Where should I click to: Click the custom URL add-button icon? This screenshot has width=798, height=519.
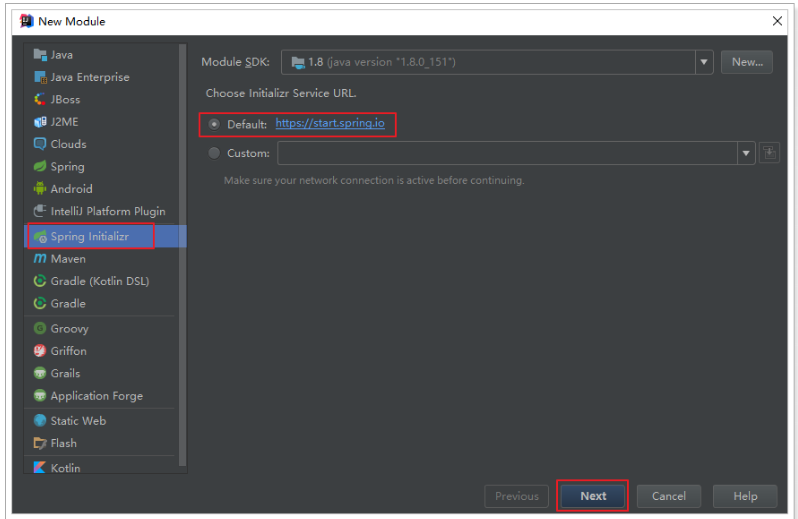point(769,153)
